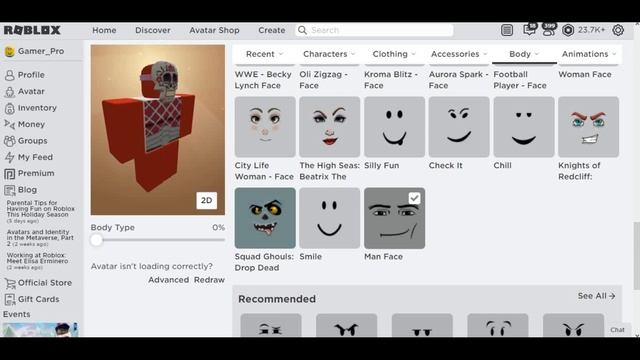This screenshot has width=640, height=360.
Task: Select the Squad Ghouls Drop Dead face
Action: 265,218
